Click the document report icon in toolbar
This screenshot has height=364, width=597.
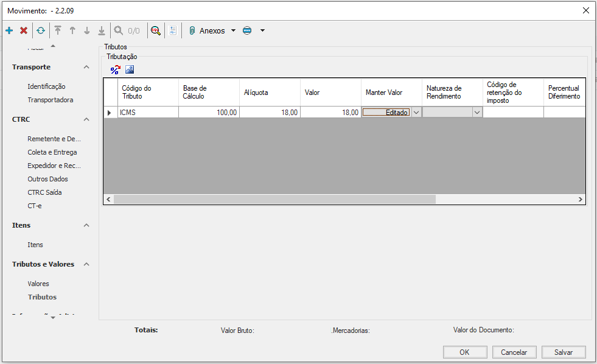click(173, 30)
